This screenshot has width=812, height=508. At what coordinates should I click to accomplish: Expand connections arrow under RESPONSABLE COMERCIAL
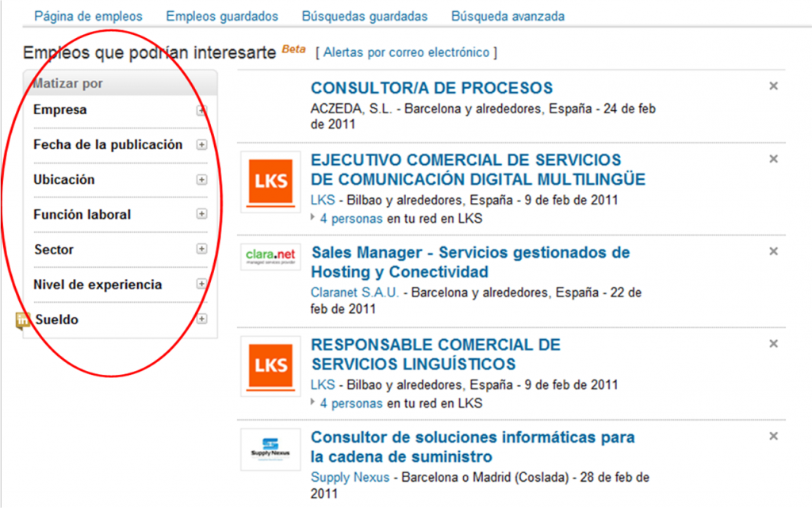click(312, 402)
